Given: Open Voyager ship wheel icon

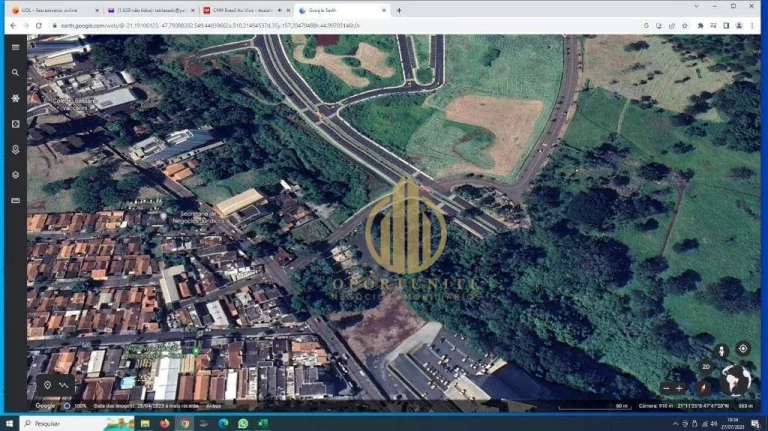Looking at the screenshot, I should (x=16, y=98).
